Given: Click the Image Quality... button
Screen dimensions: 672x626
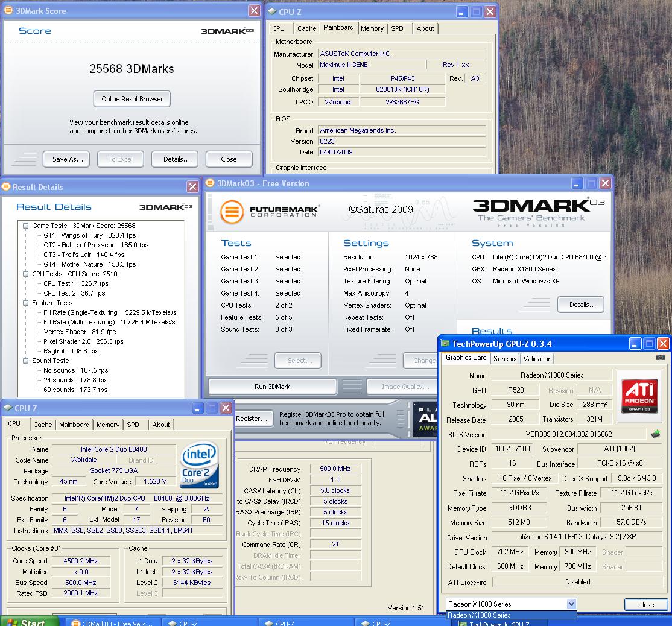Looking at the screenshot, I should pyautogui.click(x=403, y=387).
